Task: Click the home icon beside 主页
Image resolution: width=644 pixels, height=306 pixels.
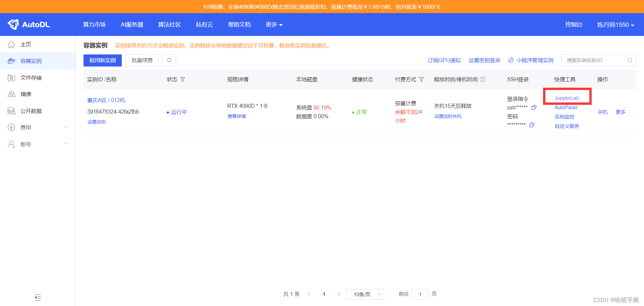Action: click(x=11, y=44)
